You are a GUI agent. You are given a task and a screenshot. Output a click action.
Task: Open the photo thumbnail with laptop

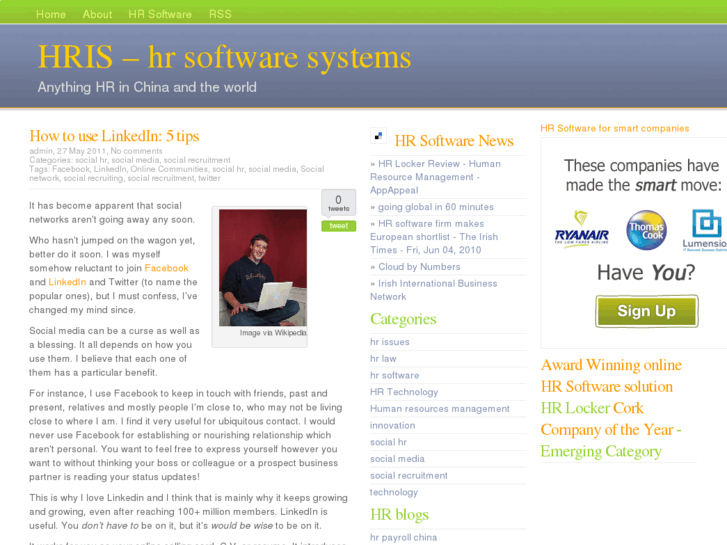pos(263,268)
